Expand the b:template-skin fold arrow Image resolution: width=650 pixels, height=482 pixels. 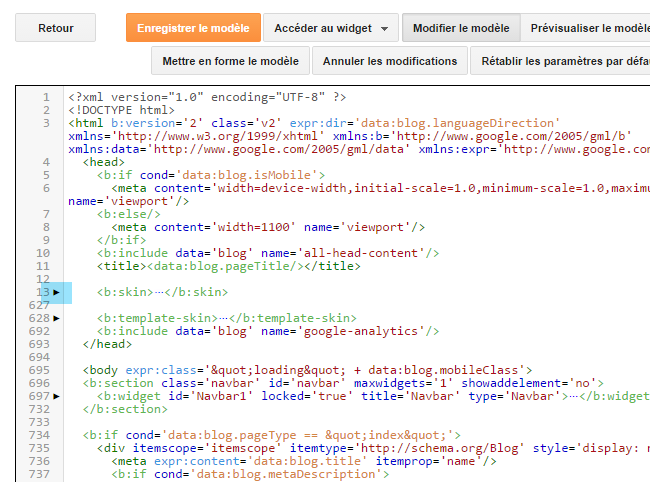click(57, 318)
